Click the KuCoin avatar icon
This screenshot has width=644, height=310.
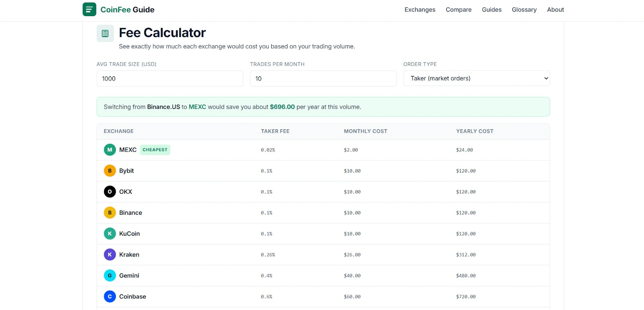pyautogui.click(x=110, y=234)
